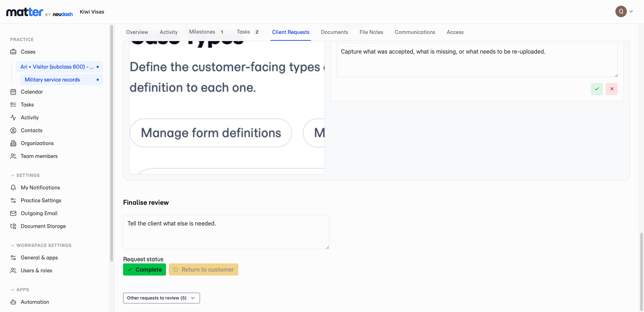Click the Cases briefcase icon
644x312 pixels.
click(x=13, y=52)
